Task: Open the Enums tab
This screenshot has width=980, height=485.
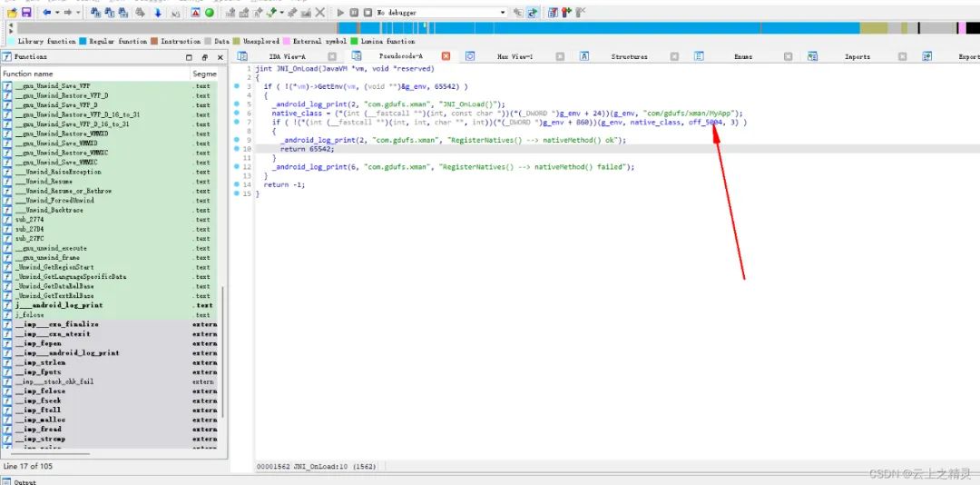Action: pos(743,56)
